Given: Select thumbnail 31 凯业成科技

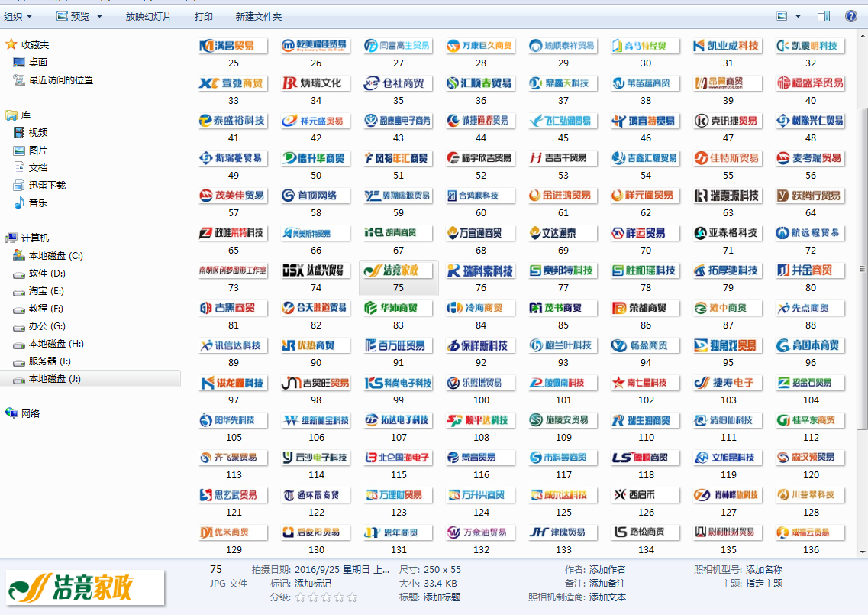Looking at the screenshot, I should click(x=728, y=46).
